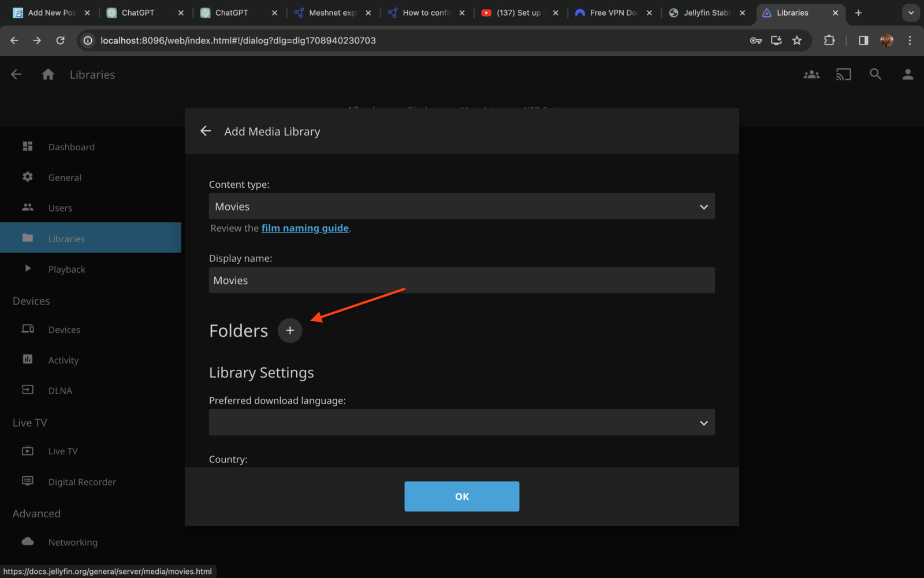Switch to the first ChatGPT tab
The image size is (924, 578).
139,12
